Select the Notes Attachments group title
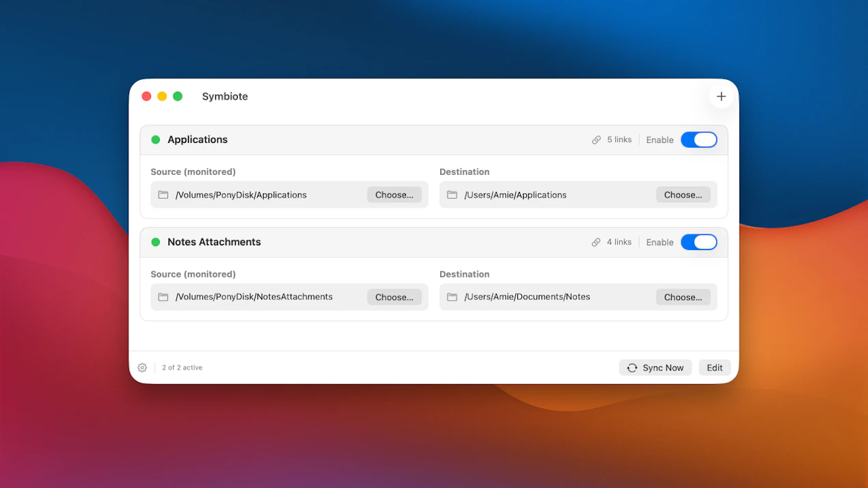 click(214, 242)
